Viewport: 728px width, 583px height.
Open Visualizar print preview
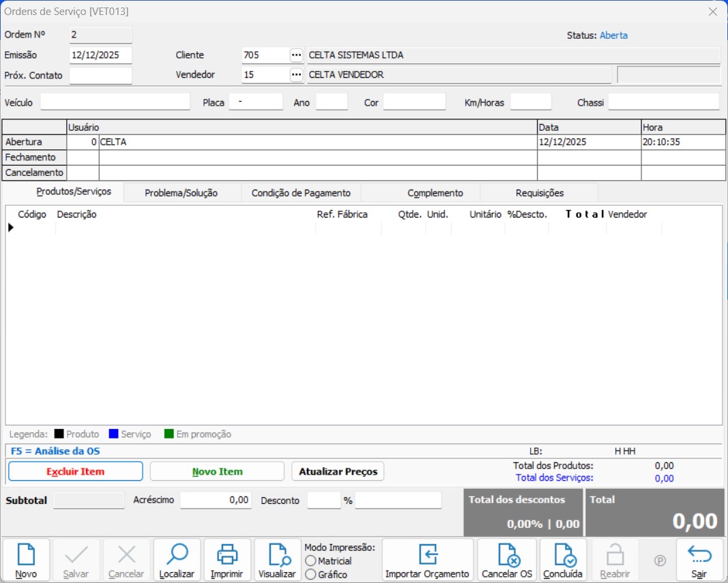(x=277, y=560)
